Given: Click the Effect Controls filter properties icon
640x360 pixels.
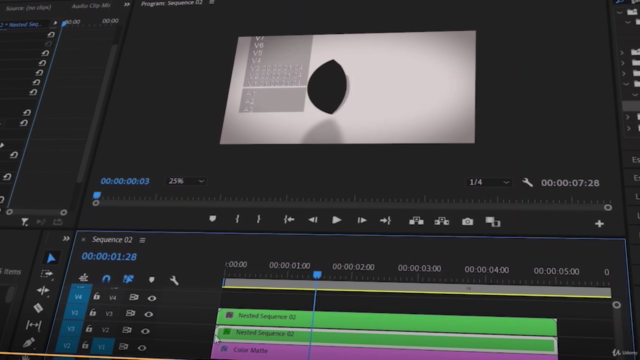Looking at the screenshot, I should coord(25,222).
